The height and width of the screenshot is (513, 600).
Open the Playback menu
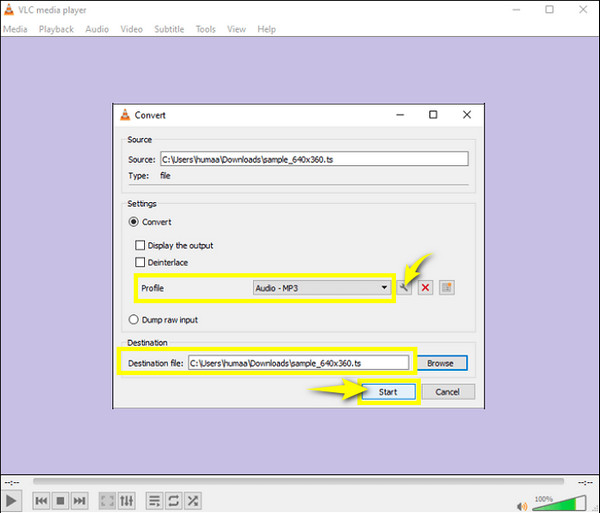[56, 29]
